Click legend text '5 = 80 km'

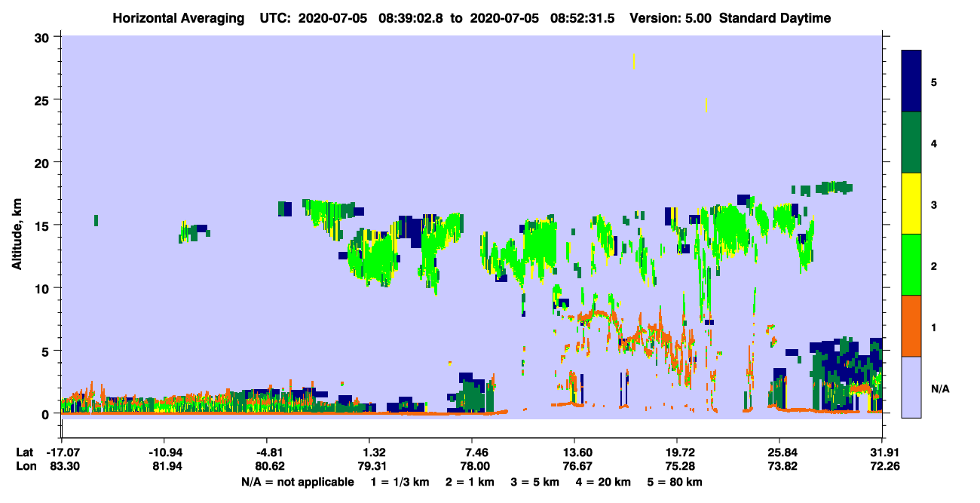point(676,482)
